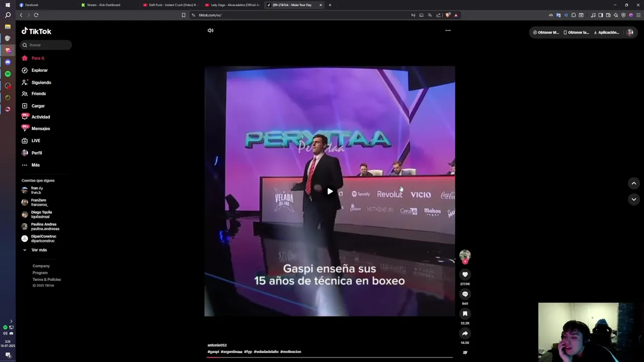The image size is (644, 362).
Task: Open Brave Shields lion icon
Action: (x=448, y=15)
